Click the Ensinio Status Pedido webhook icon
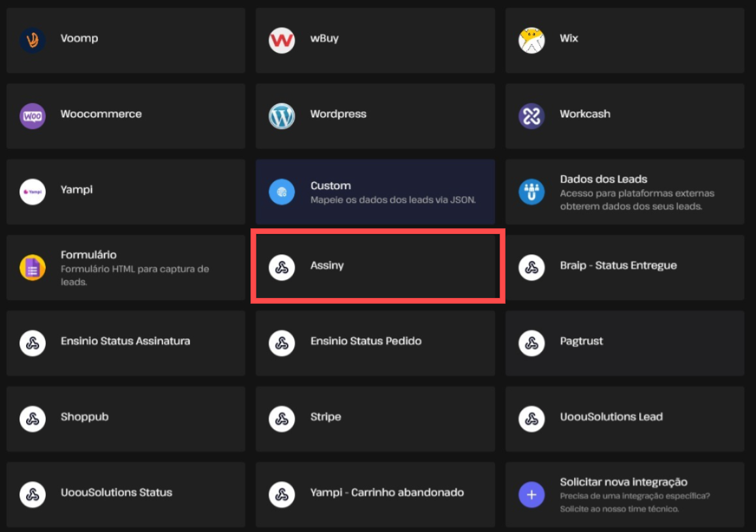 (282, 343)
